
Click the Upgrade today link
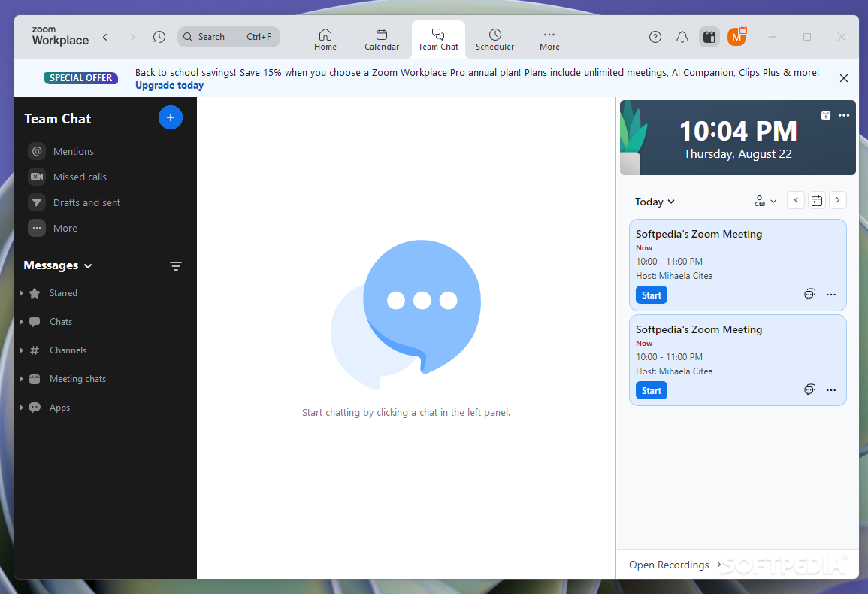(x=169, y=85)
